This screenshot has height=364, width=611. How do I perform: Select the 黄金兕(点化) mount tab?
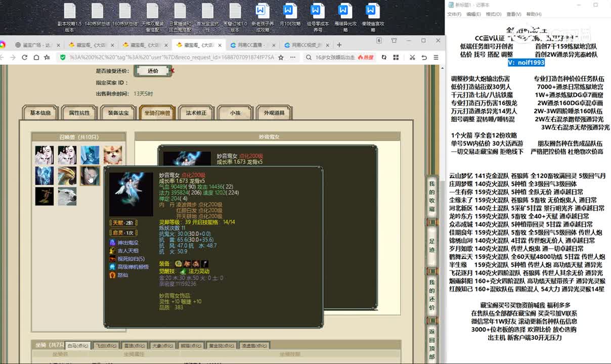(x=222, y=346)
